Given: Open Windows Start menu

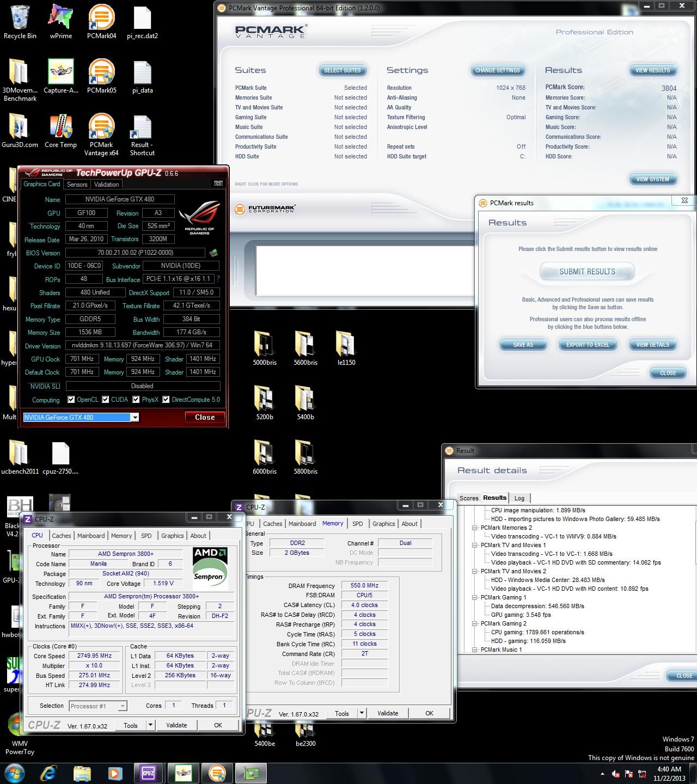Looking at the screenshot, I should (15, 773).
